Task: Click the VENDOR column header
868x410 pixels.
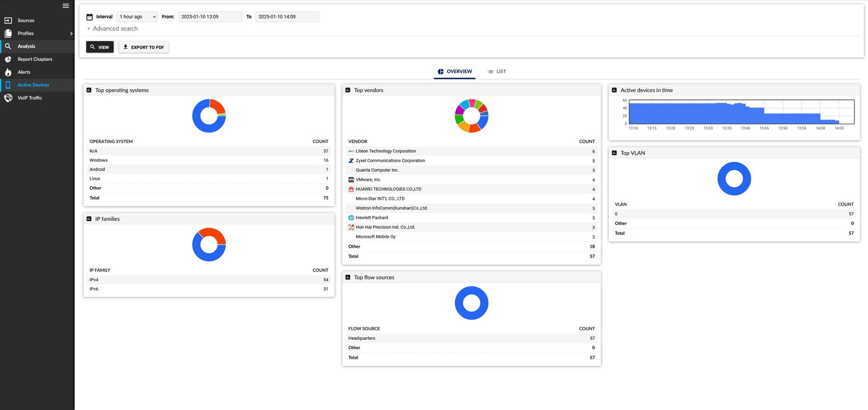Action: pyautogui.click(x=358, y=142)
